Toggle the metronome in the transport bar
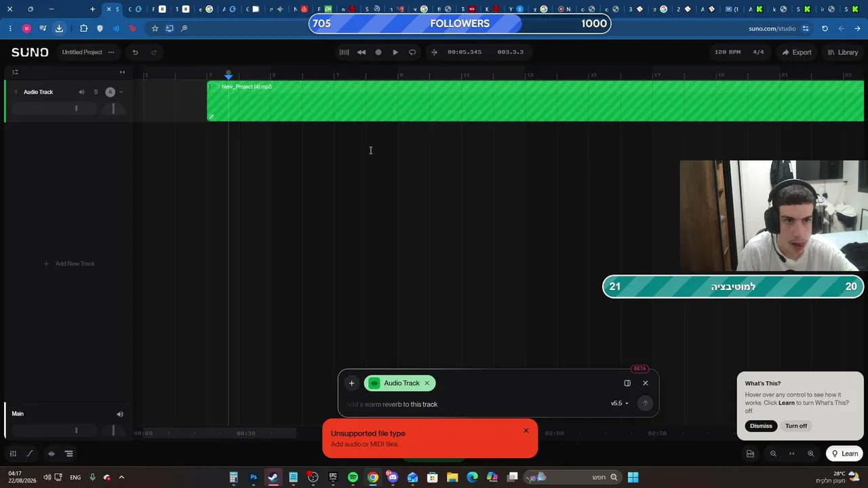The width and height of the screenshot is (868, 488). pyautogui.click(x=344, y=52)
